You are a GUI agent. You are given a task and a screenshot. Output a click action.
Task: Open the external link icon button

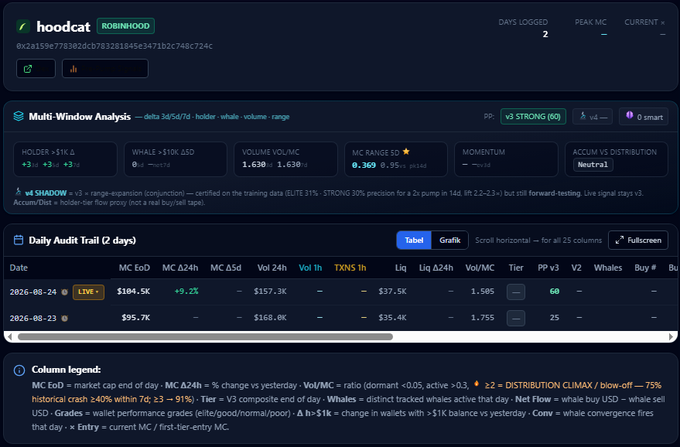click(36, 69)
